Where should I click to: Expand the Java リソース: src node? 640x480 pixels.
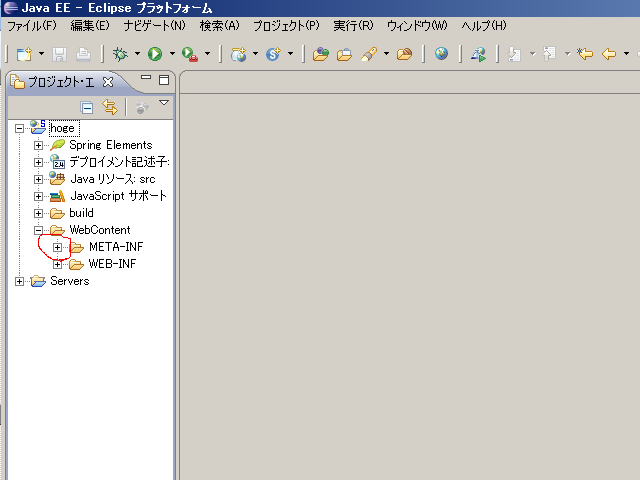click(x=38, y=179)
